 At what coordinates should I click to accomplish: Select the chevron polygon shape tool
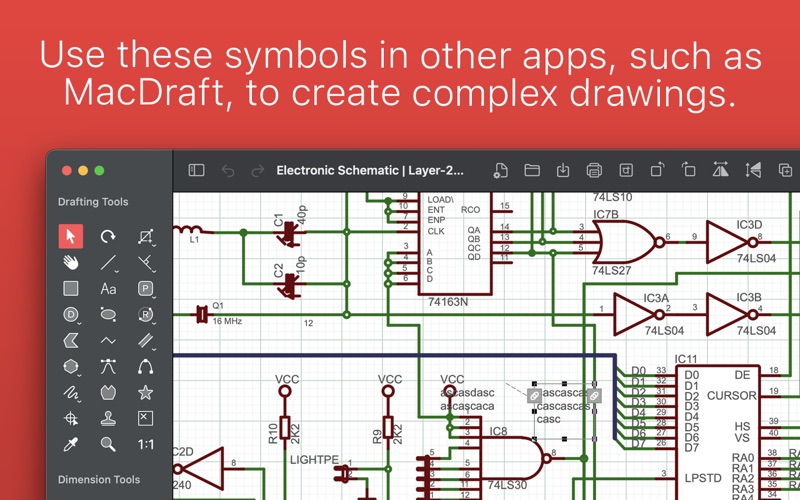(71, 340)
